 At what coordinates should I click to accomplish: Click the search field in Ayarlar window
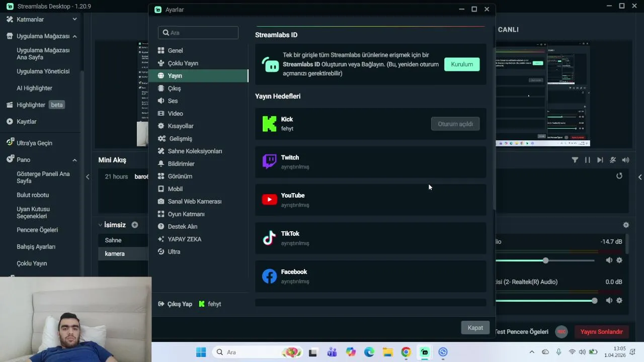198,33
